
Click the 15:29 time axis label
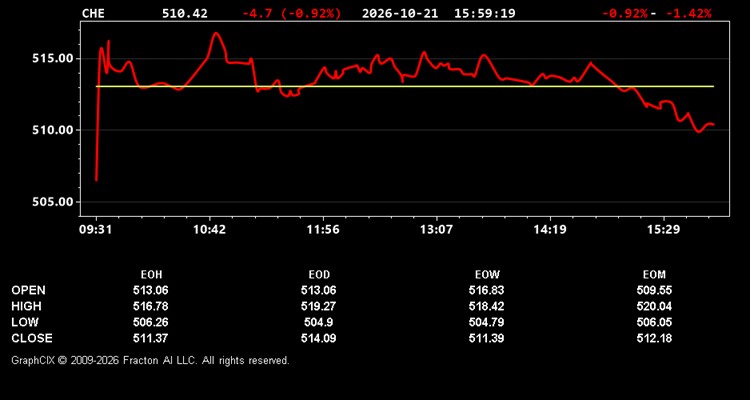663,230
